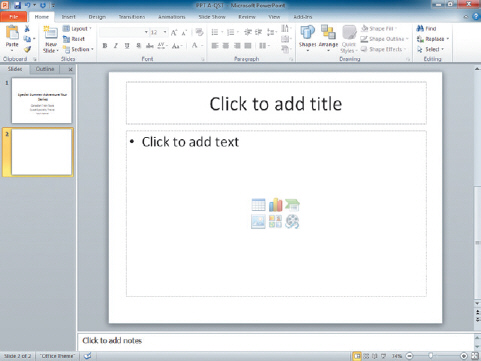The width and height of the screenshot is (481, 361).
Task: Click Reset in the Slides group
Action: (x=74, y=39)
